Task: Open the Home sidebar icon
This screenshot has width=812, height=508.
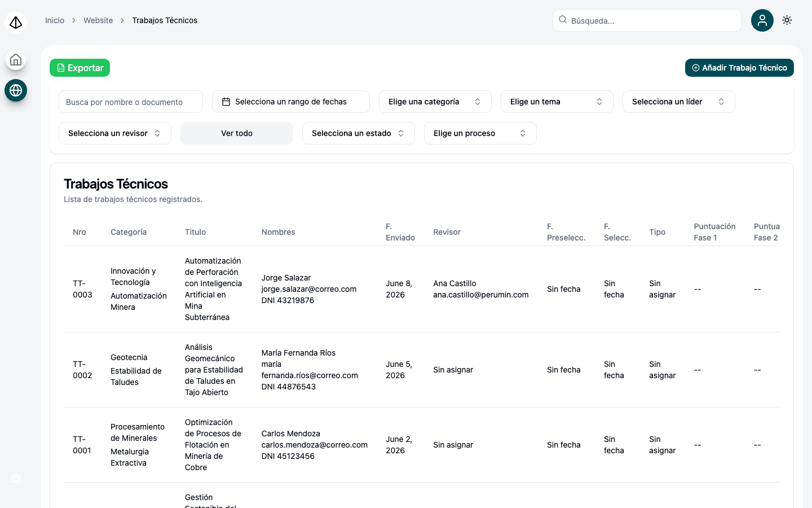Action: (x=16, y=60)
